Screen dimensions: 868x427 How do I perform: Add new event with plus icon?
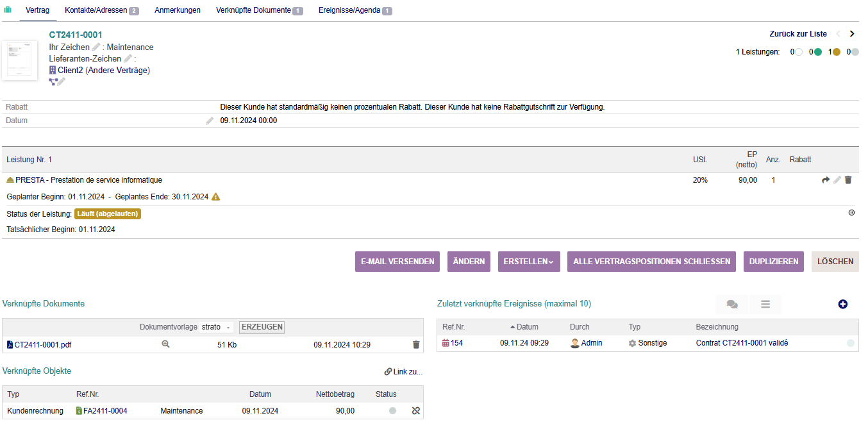(x=842, y=305)
